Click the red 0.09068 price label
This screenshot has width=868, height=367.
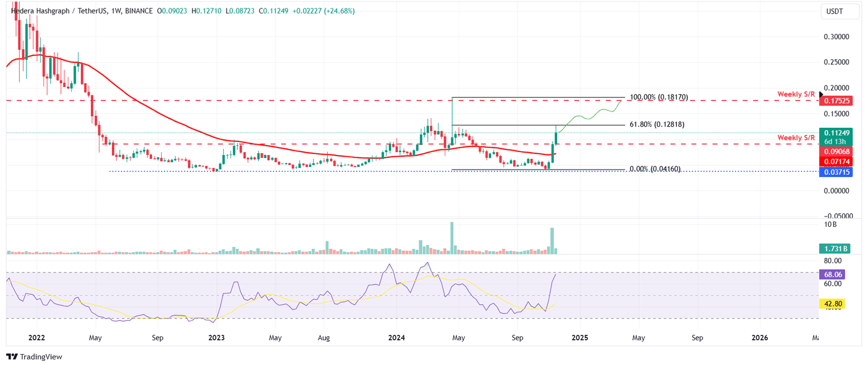[839, 152]
